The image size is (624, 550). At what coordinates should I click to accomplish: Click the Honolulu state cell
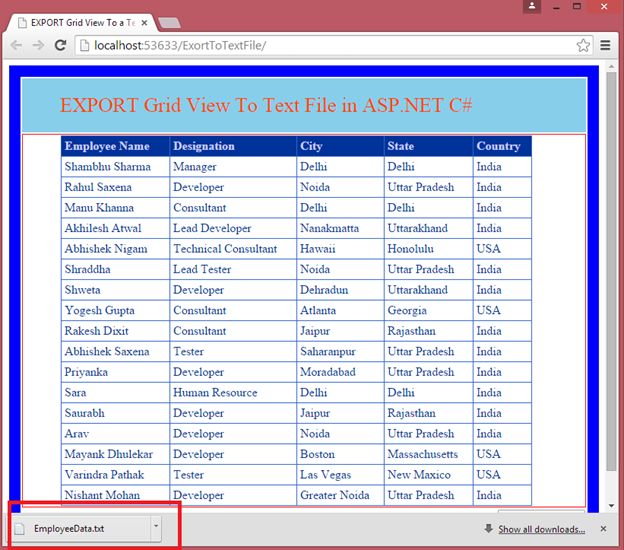(429, 249)
